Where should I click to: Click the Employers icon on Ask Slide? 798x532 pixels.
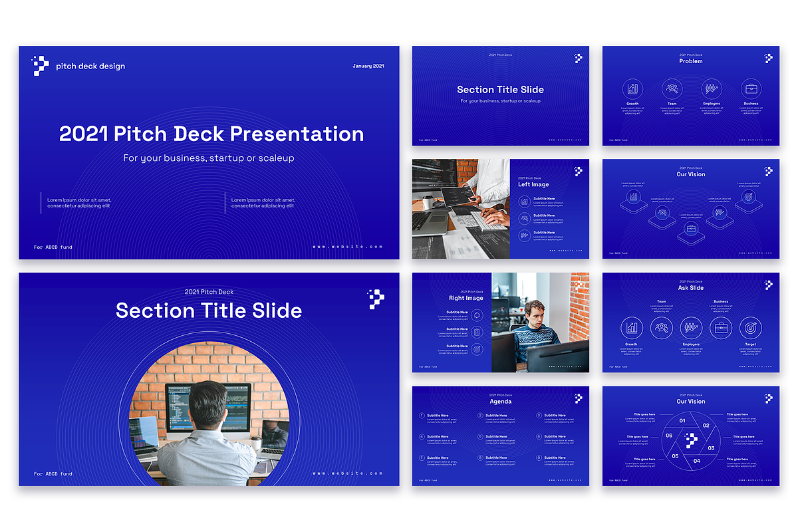691,328
